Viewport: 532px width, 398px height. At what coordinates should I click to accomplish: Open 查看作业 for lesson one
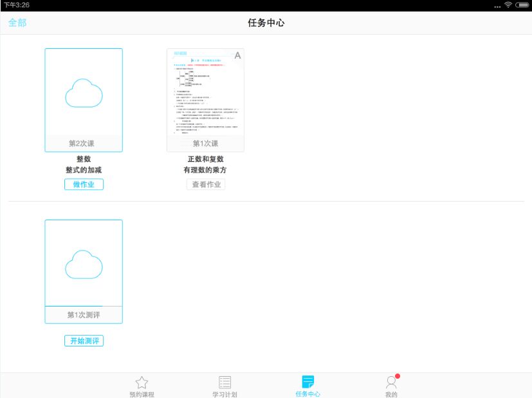[206, 184]
